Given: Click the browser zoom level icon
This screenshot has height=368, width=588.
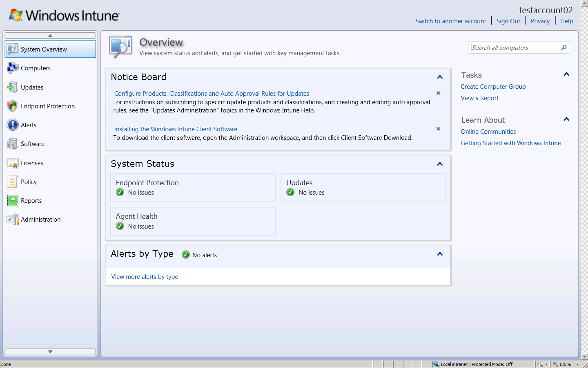Looking at the screenshot, I should (x=555, y=364).
